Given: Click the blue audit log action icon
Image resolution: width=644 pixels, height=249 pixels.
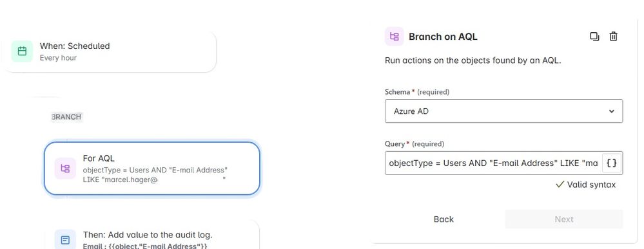Looking at the screenshot, I should pyautogui.click(x=65, y=240).
